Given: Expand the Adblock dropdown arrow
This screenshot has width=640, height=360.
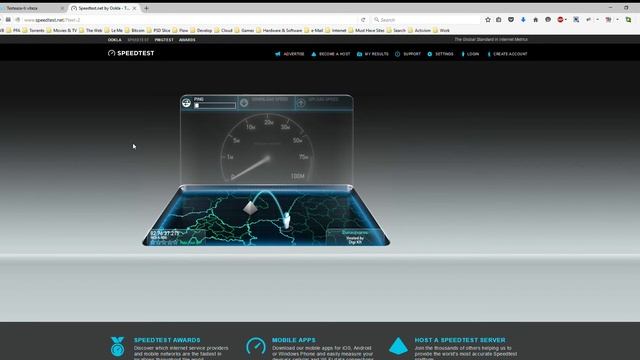Looking at the screenshot, I should (x=566, y=20).
